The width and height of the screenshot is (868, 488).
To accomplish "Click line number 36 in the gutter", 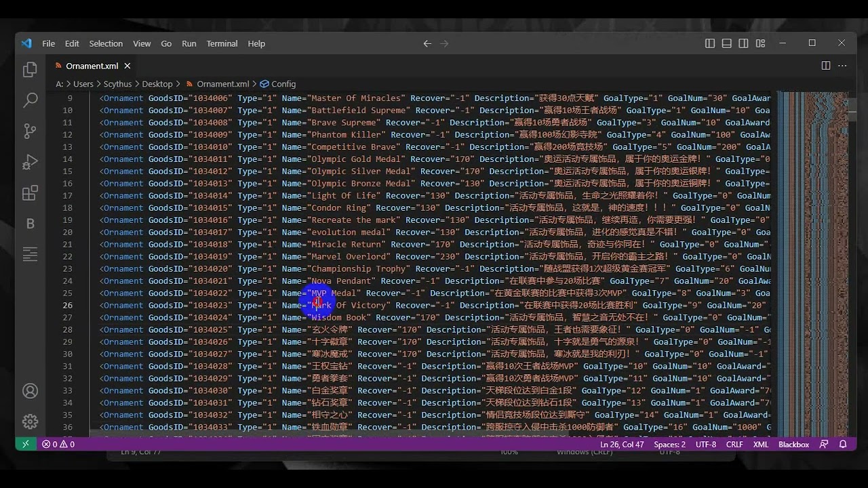I will [x=67, y=427].
